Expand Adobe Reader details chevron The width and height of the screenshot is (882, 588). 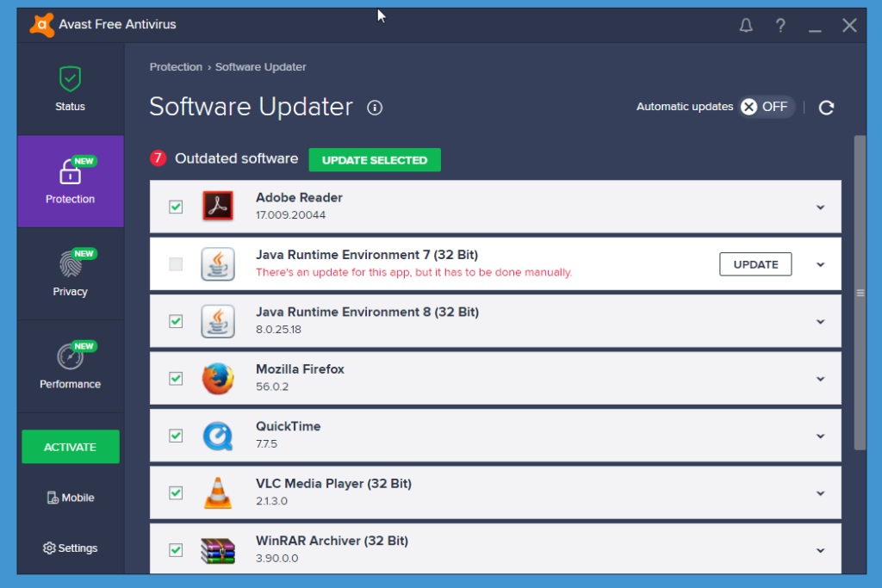820,207
